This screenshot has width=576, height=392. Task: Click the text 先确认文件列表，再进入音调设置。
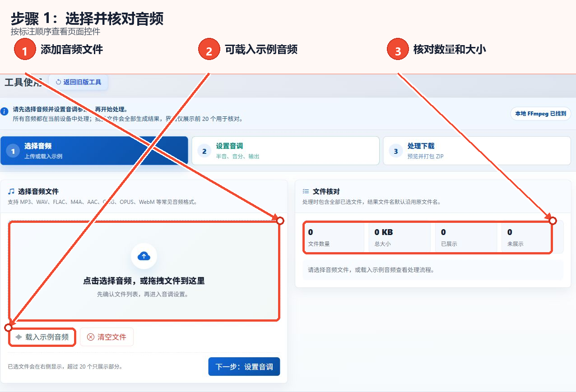tap(144, 294)
